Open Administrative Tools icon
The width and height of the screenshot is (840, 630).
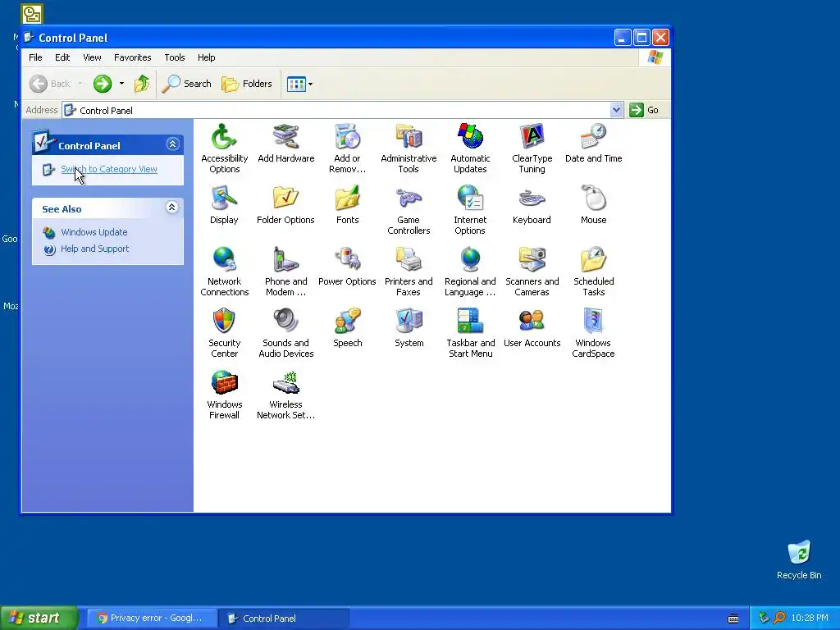click(x=409, y=137)
